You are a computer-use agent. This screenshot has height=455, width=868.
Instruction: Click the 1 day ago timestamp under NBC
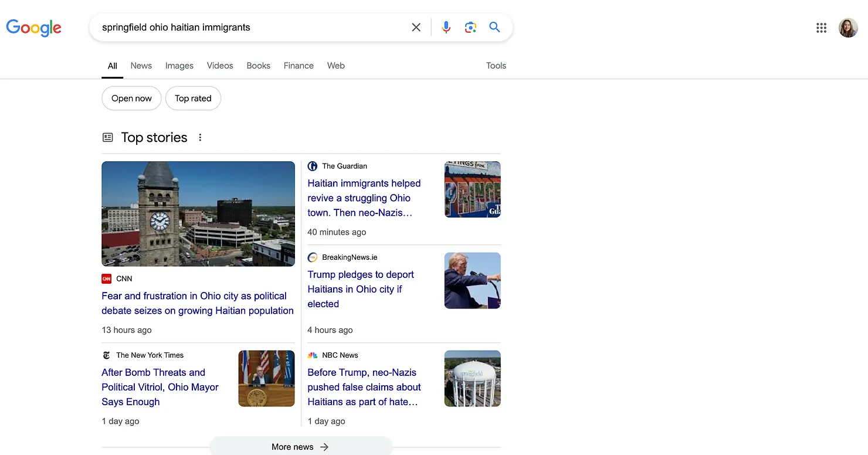point(327,422)
